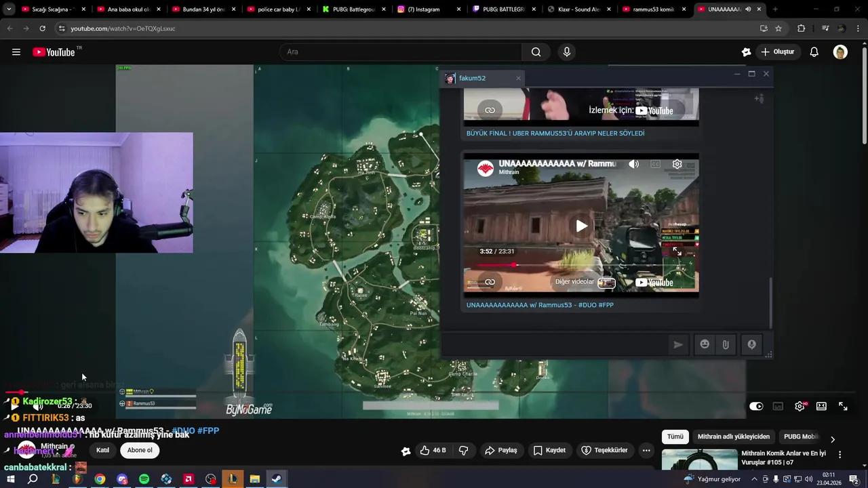Image resolution: width=868 pixels, height=488 pixels.
Task: Click the Oluştur create button
Action: (x=778, y=52)
